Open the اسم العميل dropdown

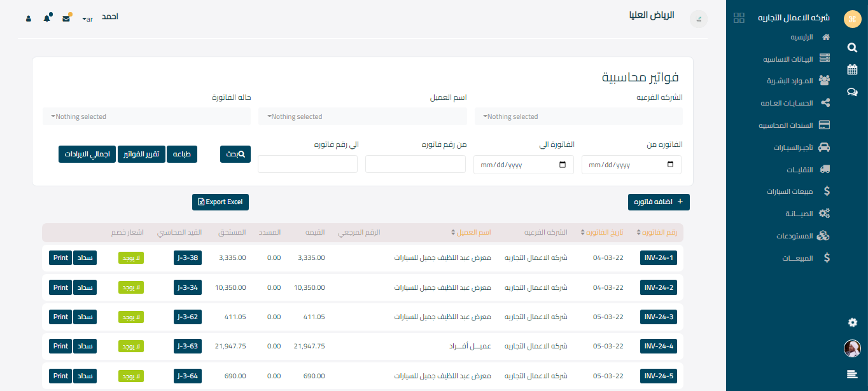pyautogui.click(x=363, y=116)
